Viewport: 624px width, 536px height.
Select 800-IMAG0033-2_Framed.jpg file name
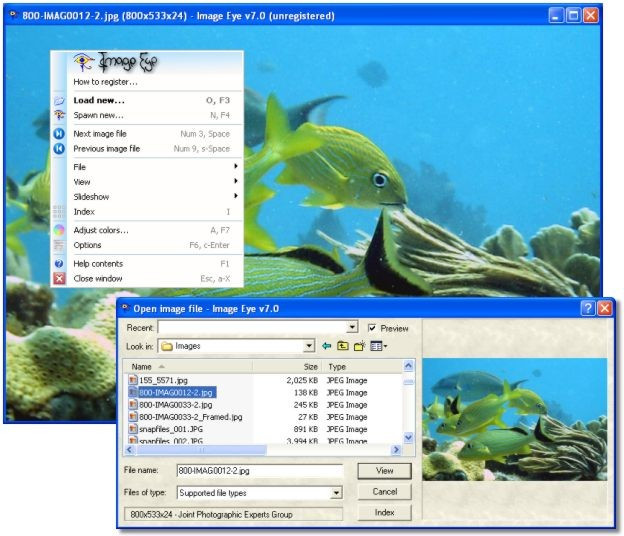(191, 417)
